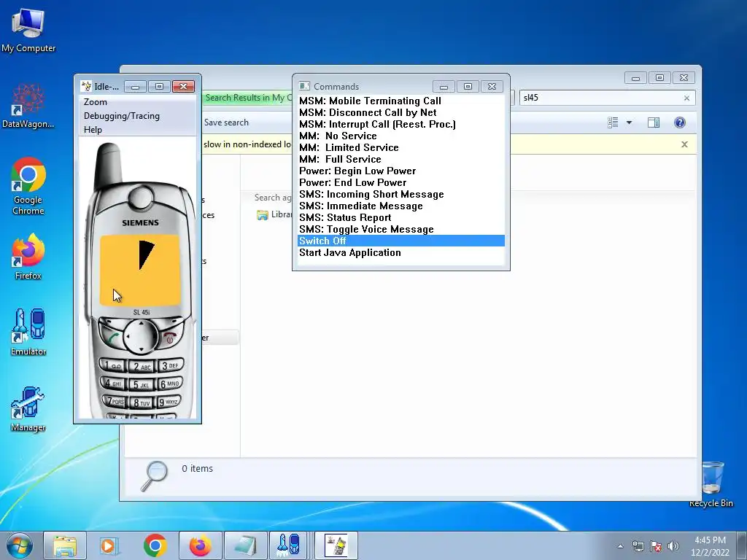The height and width of the screenshot is (560, 747).
Task: Dismiss the yellow information bar
Action: (x=684, y=144)
